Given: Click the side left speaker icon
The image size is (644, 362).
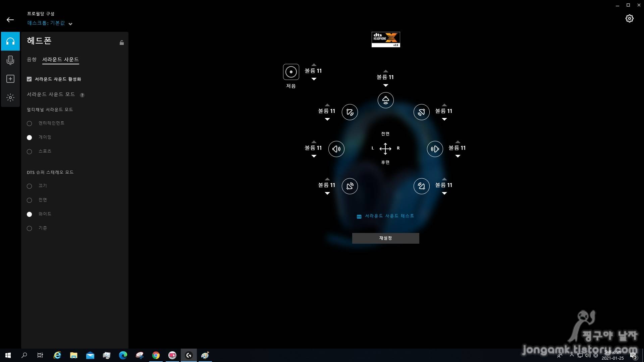Looking at the screenshot, I should pos(336,149).
